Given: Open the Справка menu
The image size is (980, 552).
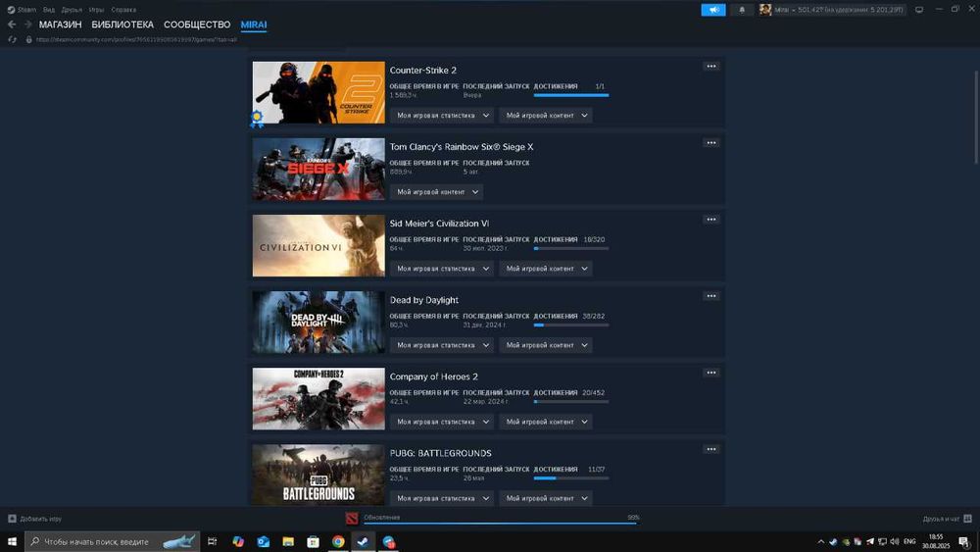Looking at the screenshot, I should click(x=123, y=10).
